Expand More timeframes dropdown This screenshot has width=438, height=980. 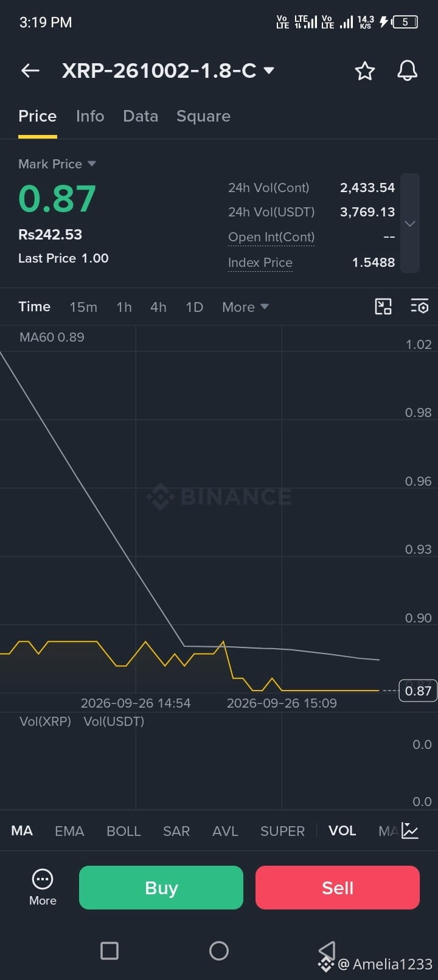(245, 307)
